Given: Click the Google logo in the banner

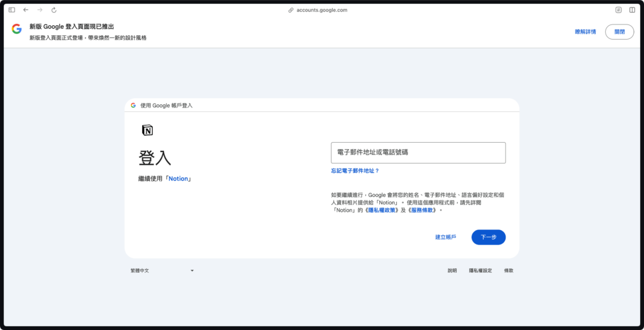Looking at the screenshot, I should [x=16, y=29].
